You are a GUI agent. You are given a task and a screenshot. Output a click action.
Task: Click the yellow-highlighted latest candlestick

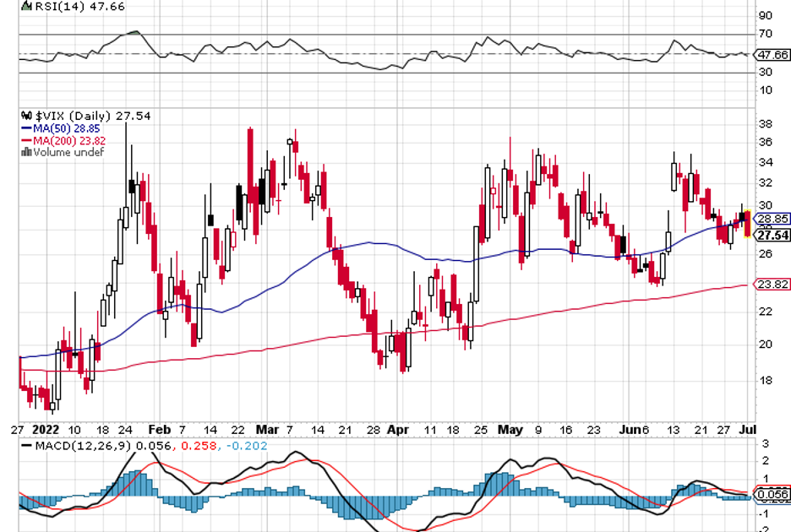point(747,225)
